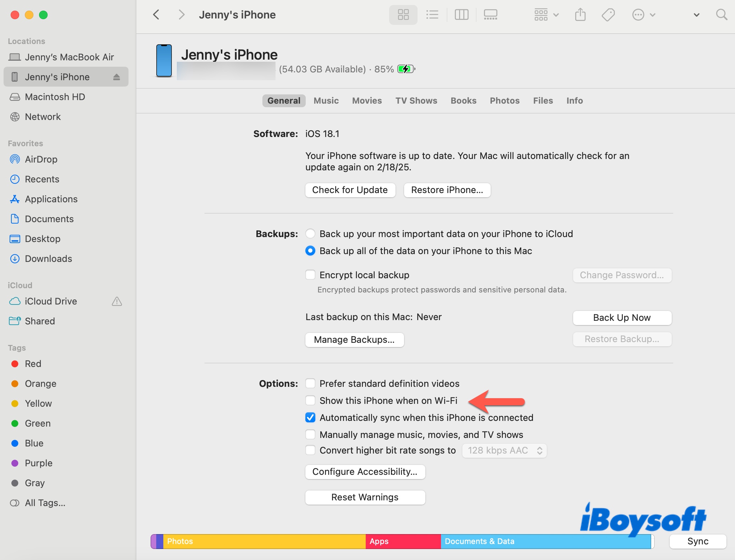Open the 128 kbps AAC dropdown
Viewport: 735px width, 560px height.
coord(504,451)
